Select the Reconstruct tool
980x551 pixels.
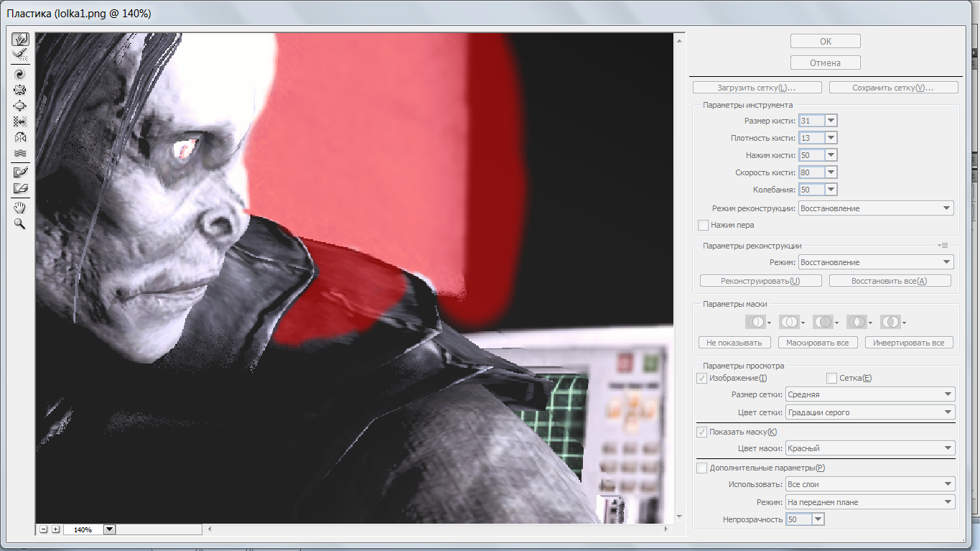click(20, 55)
